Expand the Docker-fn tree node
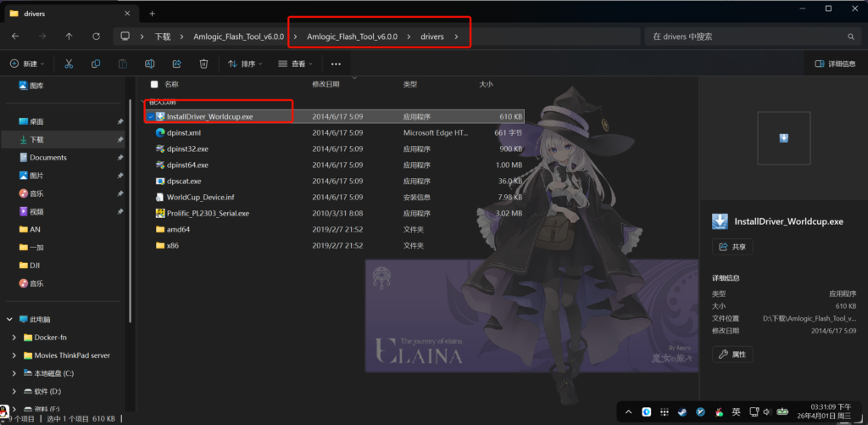 14,338
